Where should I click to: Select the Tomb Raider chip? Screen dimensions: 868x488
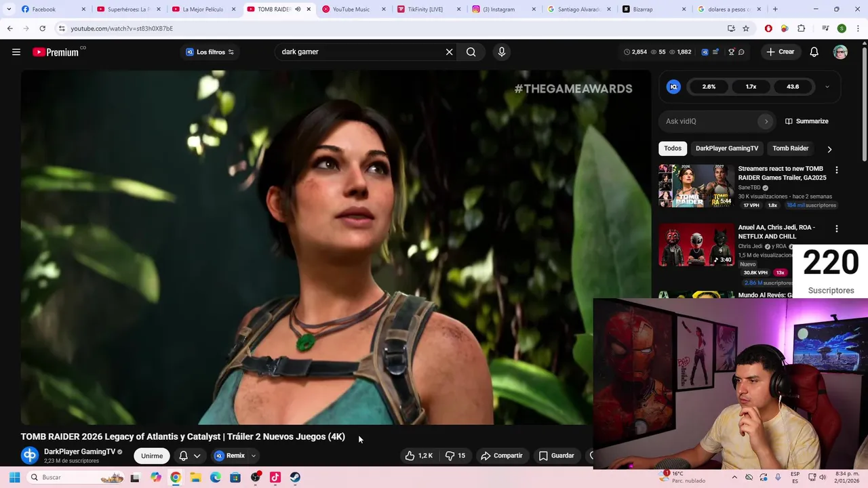[x=791, y=148]
